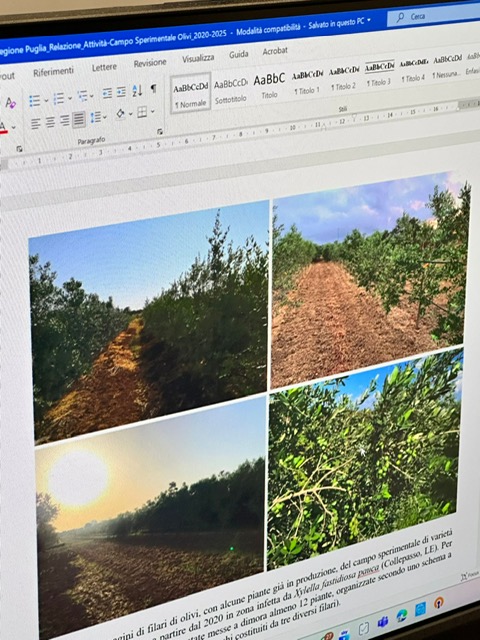Screen dimensions: 480x640
Task: Select the bottom-right olive branches photo
Action: pos(364,457)
